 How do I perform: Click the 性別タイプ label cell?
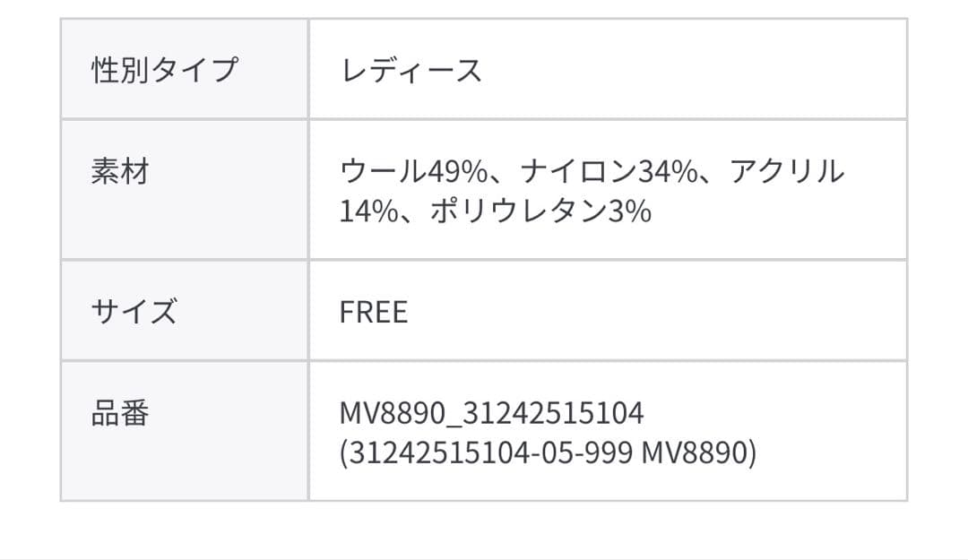tap(165, 69)
